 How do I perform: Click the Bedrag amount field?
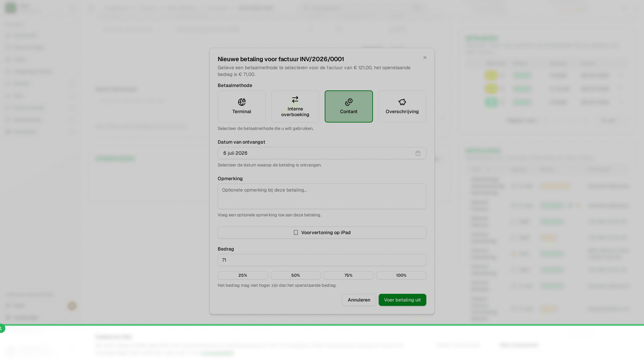[x=322, y=260]
